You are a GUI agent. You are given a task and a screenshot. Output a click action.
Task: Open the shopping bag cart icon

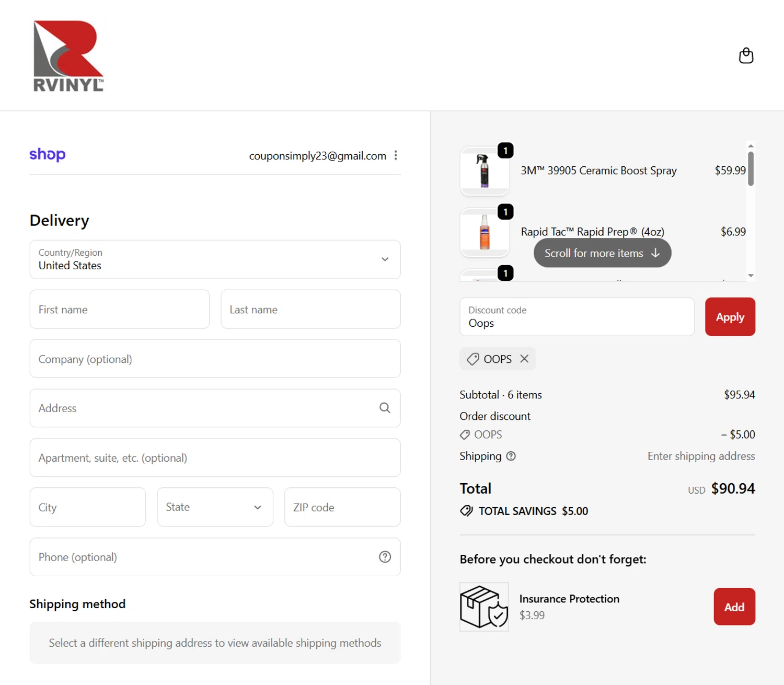[746, 55]
